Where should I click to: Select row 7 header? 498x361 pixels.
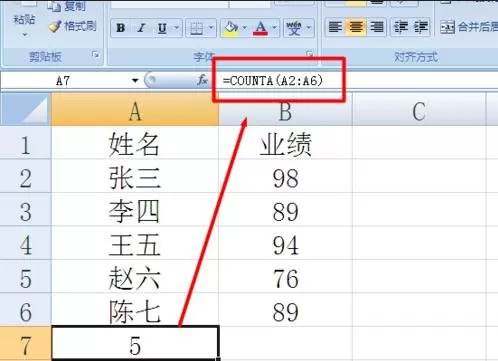click(x=25, y=344)
